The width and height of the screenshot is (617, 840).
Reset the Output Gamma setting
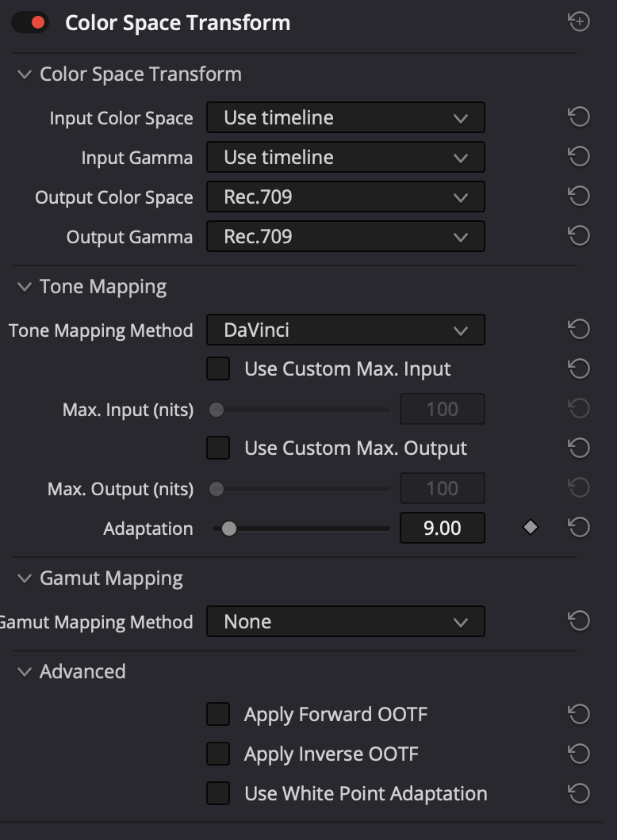point(579,235)
